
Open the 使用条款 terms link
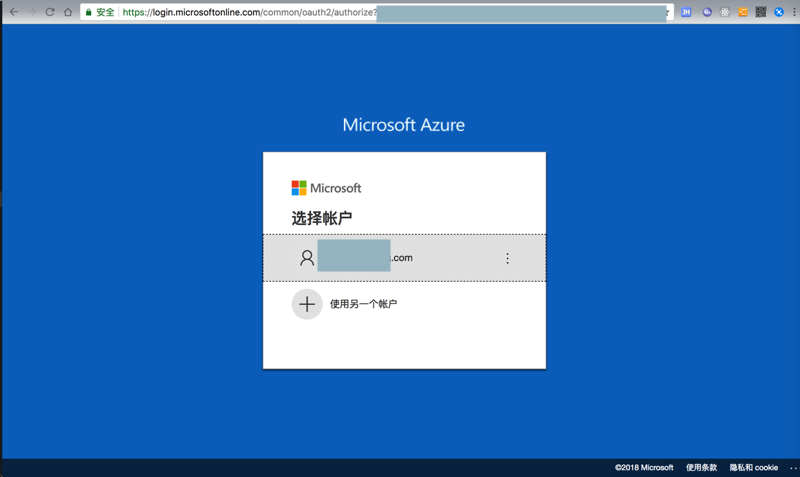(701, 467)
